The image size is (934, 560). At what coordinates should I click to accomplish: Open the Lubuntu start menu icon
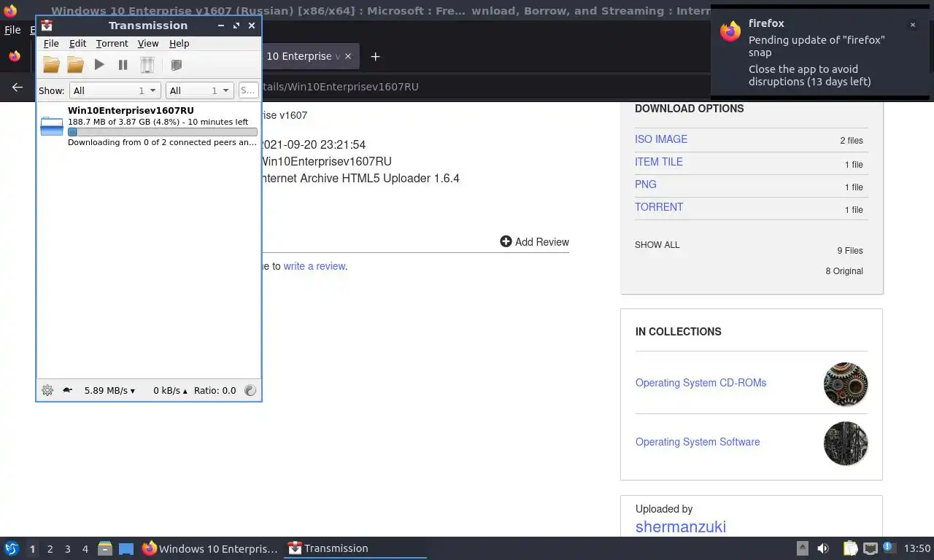tap(11, 548)
